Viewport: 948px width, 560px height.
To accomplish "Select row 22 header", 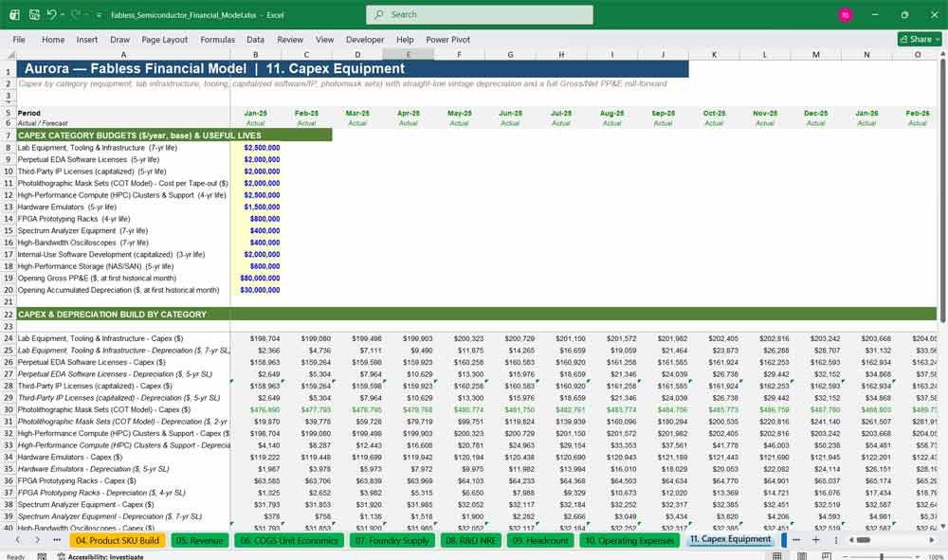I will pyautogui.click(x=9, y=315).
